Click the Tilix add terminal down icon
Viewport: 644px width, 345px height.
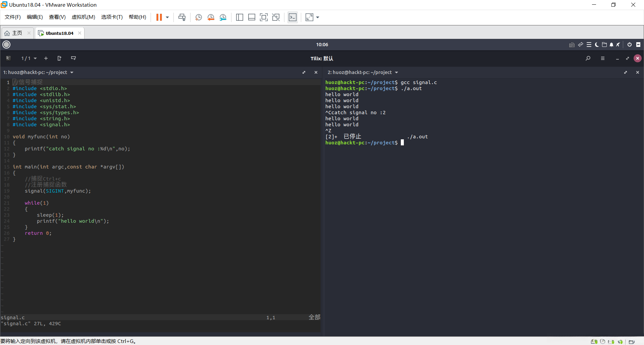coord(73,58)
